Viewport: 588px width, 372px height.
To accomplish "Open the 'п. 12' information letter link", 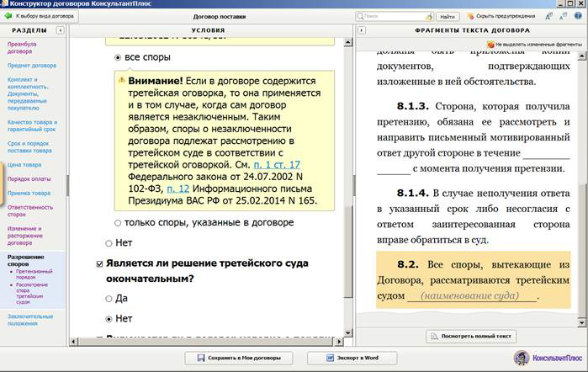I will pos(177,189).
